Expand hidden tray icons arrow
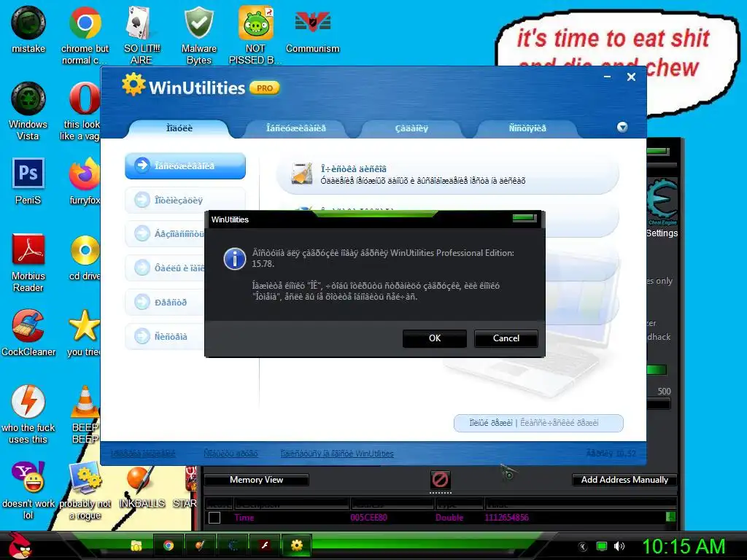The width and height of the screenshot is (747, 560). click(x=583, y=546)
